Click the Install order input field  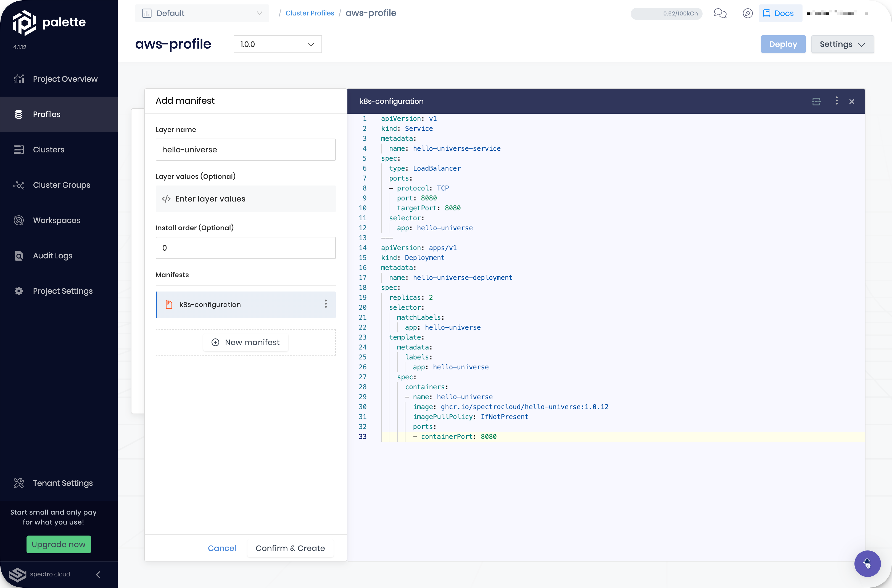click(245, 248)
